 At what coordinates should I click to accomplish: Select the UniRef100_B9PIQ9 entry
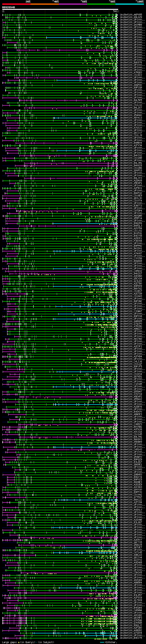131,87
